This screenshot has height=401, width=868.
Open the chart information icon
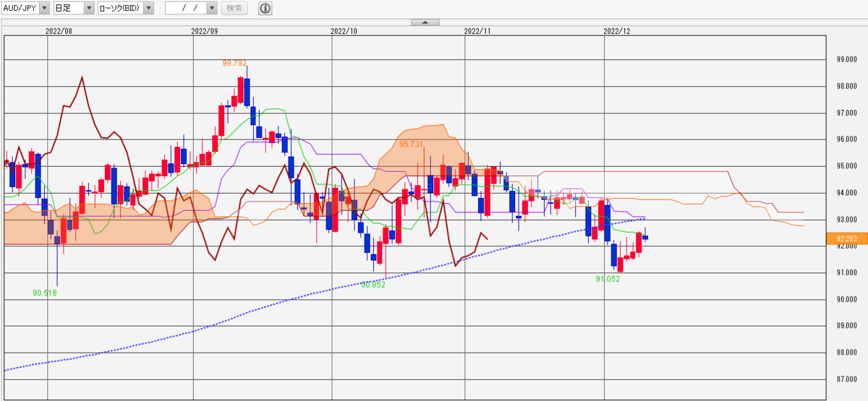[x=265, y=9]
